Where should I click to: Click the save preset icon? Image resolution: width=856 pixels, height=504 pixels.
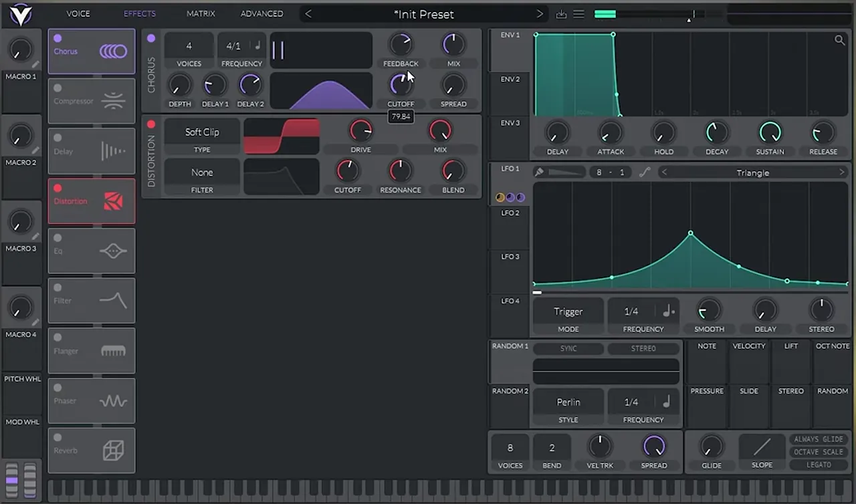(561, 14)
